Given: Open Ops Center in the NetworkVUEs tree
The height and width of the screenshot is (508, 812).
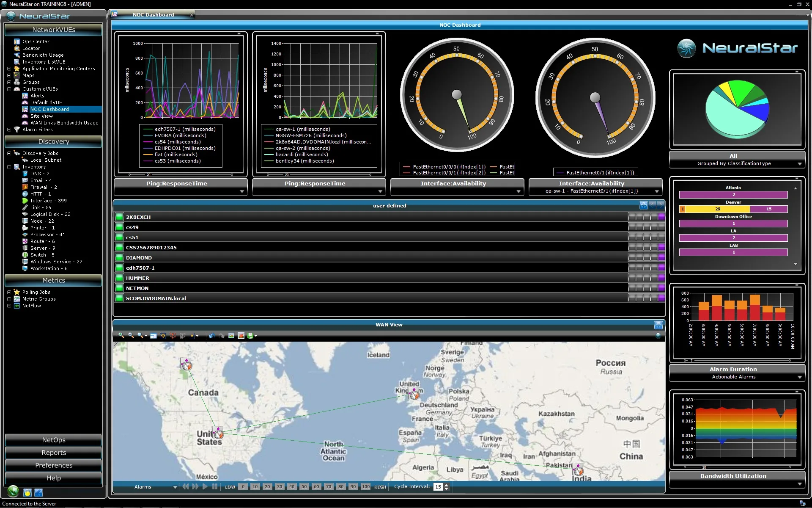Looking at the screenshot, I should click(x=36, y=41).
